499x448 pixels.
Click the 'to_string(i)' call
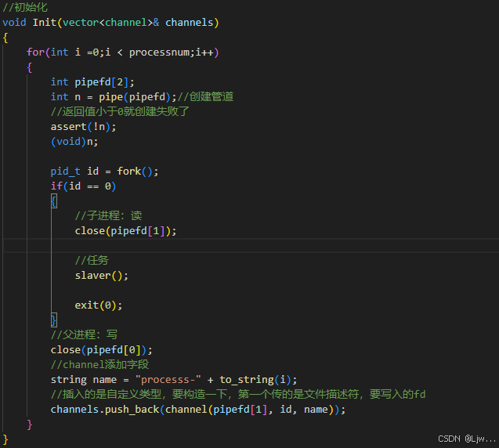[x=255, y=380]
